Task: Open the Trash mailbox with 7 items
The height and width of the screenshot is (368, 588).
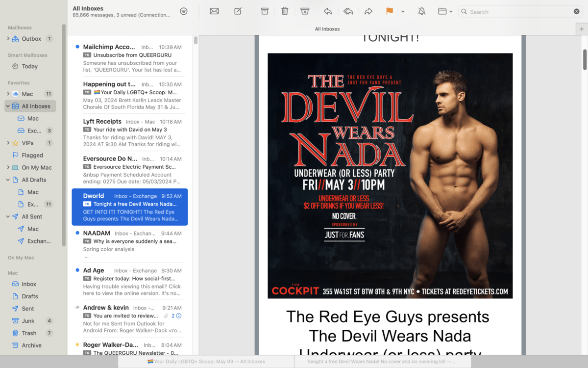Action: click(x=29, y=333)
